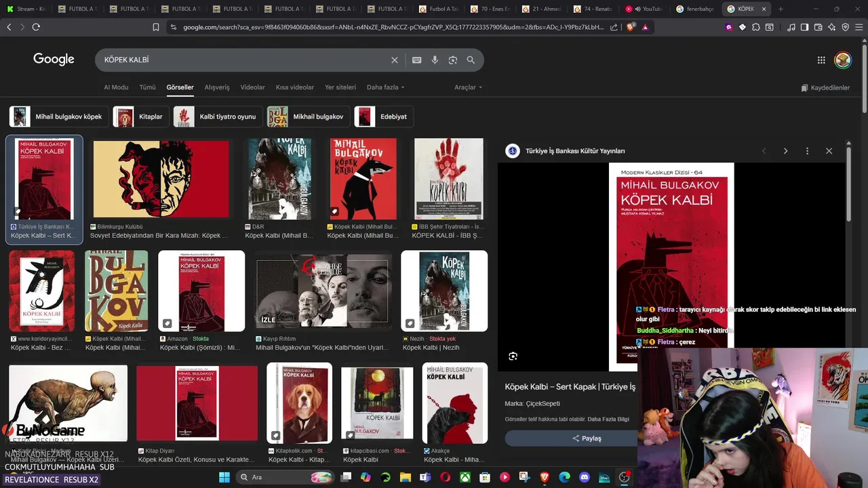Switch to the YouTube browser tab
868x488 pixels.
click(644, 9)
